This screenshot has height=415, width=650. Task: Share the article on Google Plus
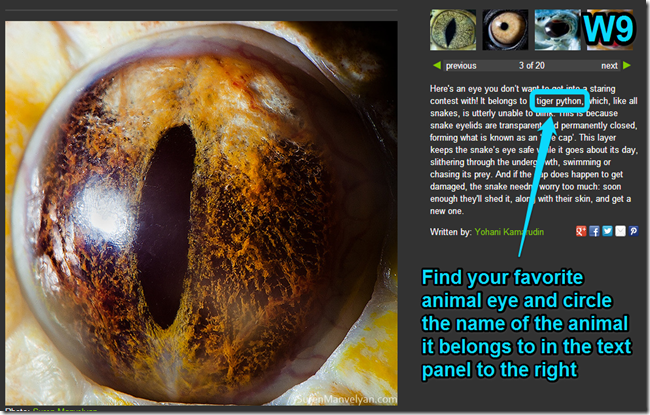[x=581, y=231]
